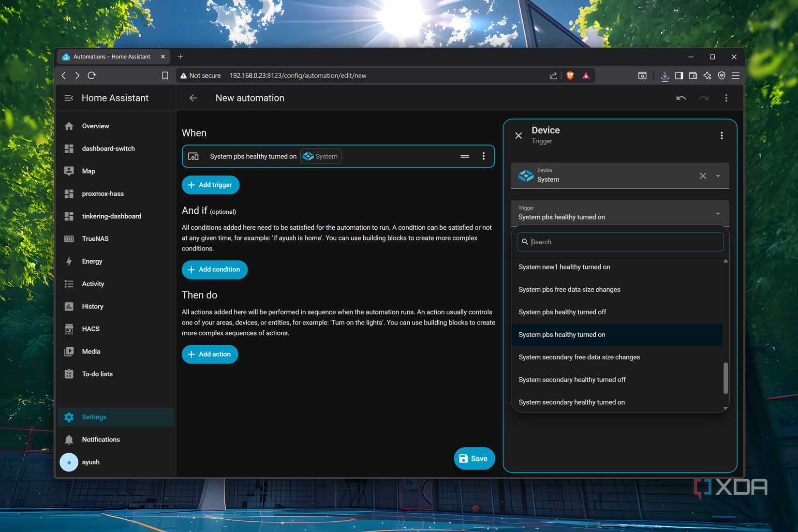The image size is (798, 532).
Task: Select 'System pbs free data size changes'
Action: (x=617, y=290)
